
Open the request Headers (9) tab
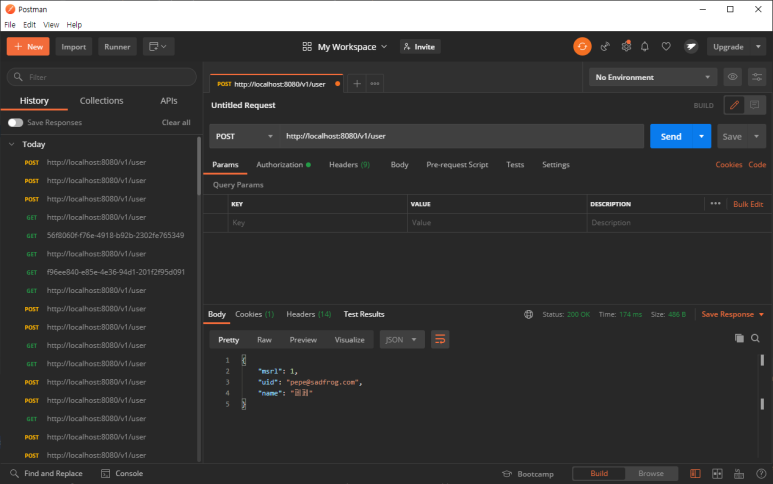pyautogui.click(x=349, y=165)
